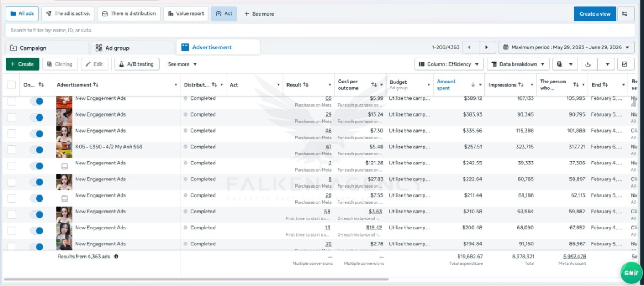
Task: Open Distribution column options arrow
Action: (222, 84)
